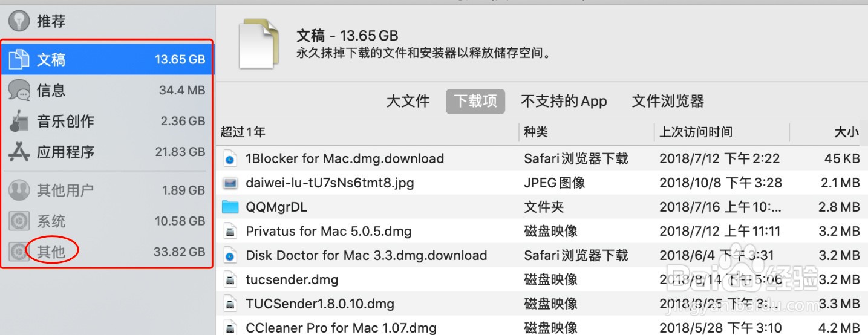Select the Privatus for Mac 5.0.5.dmg row

tap(542, 231)
